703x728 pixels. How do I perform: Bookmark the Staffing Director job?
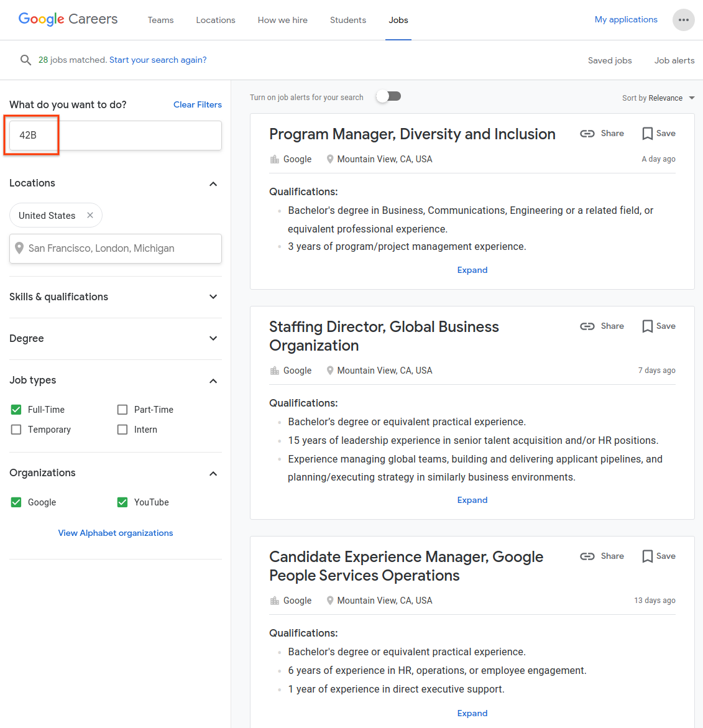click(x=658, y=326)
